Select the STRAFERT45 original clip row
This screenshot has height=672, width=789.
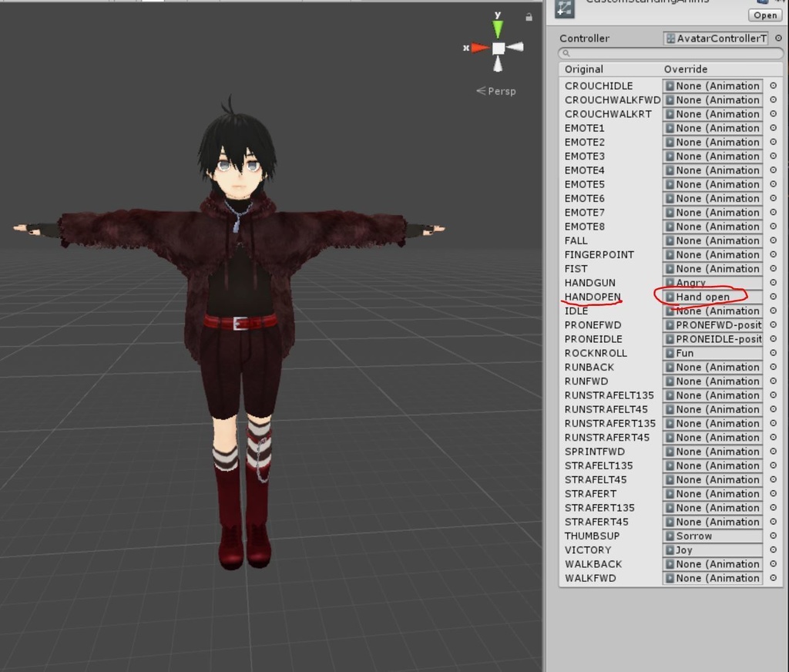pyautogui.click(x=596, y=522)
